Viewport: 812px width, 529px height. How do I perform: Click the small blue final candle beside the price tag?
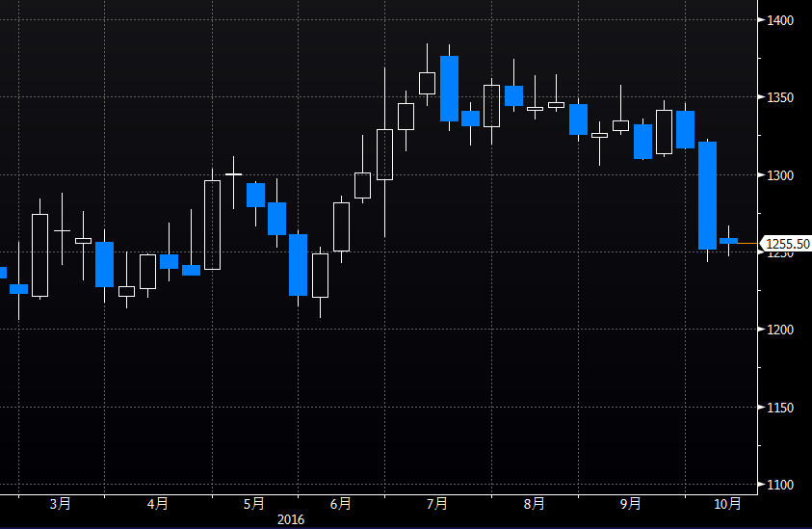click(x=728, y=241)
